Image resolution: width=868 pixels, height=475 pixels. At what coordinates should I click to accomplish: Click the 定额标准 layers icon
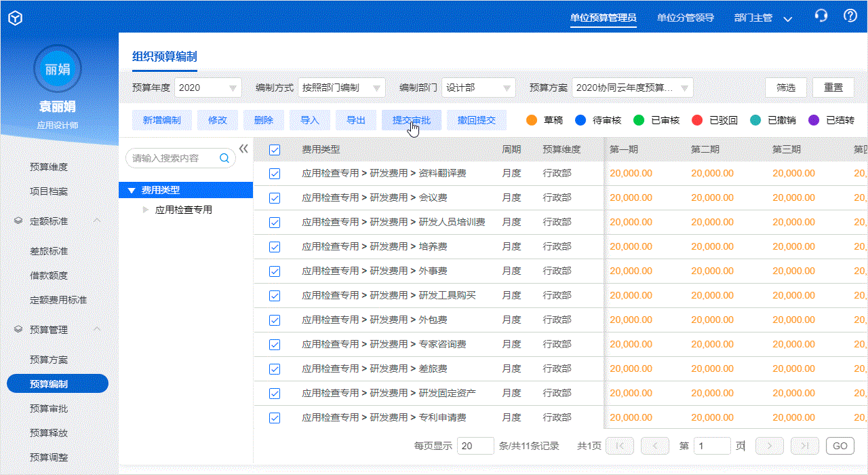coord(18,221)
